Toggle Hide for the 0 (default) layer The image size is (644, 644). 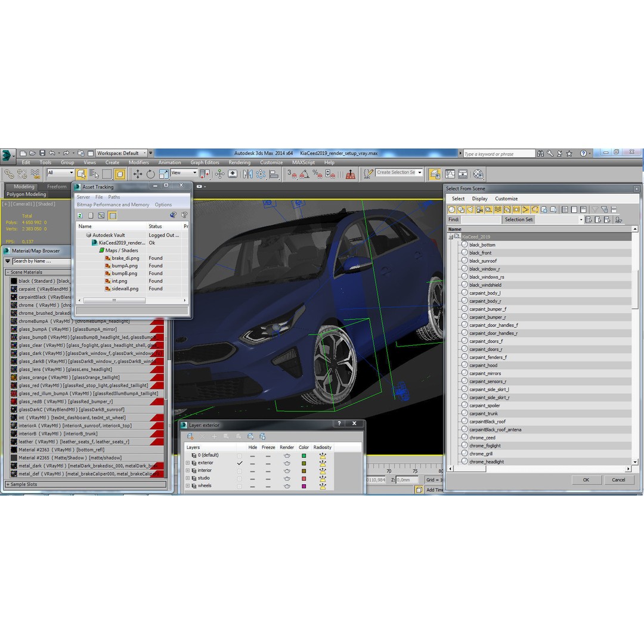coord(253,456)
